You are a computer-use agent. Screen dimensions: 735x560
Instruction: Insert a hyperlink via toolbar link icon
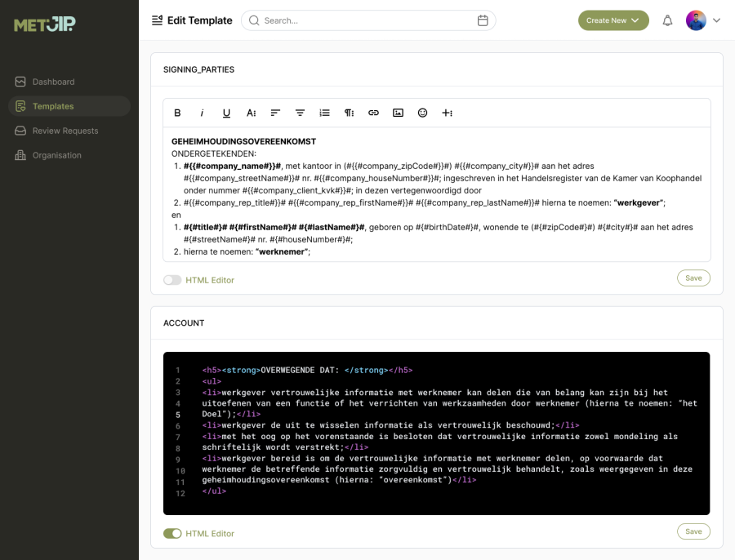point(373,113)
